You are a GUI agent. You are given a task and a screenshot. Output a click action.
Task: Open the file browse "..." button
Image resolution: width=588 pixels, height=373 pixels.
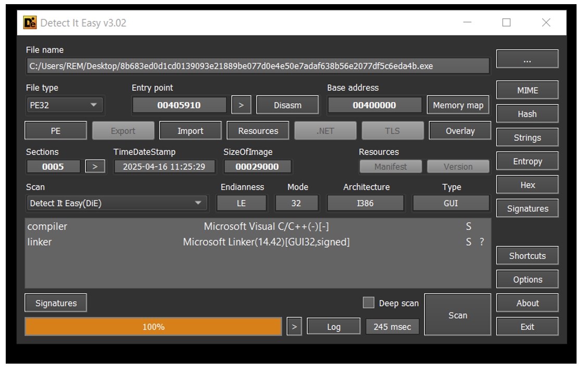pos(527,59)
